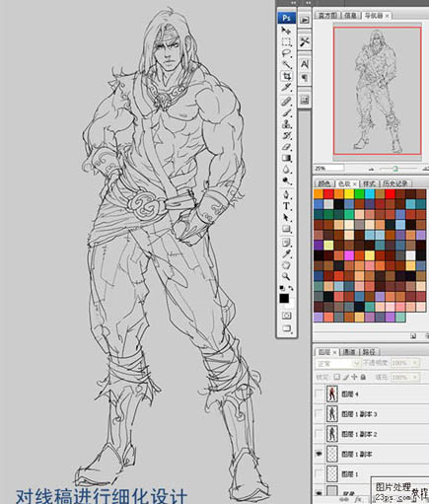Screen dimensions: 429x504
Task: Select the Move tool
Action: tap(286, 31)
